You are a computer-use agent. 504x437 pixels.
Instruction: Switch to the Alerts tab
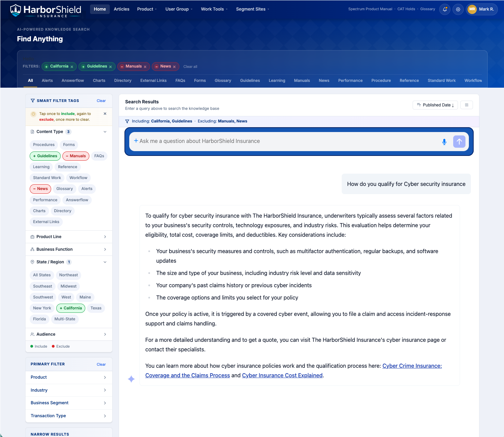[47, 81]
